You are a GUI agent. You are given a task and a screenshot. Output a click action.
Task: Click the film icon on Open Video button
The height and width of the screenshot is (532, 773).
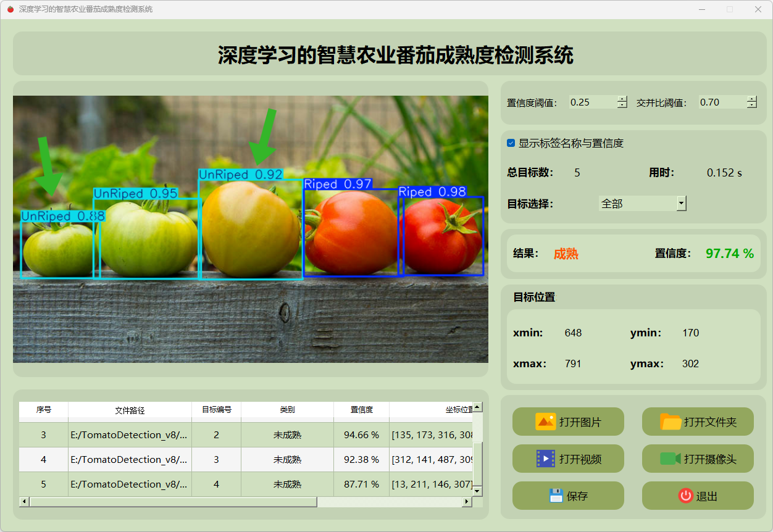(545, 459)
